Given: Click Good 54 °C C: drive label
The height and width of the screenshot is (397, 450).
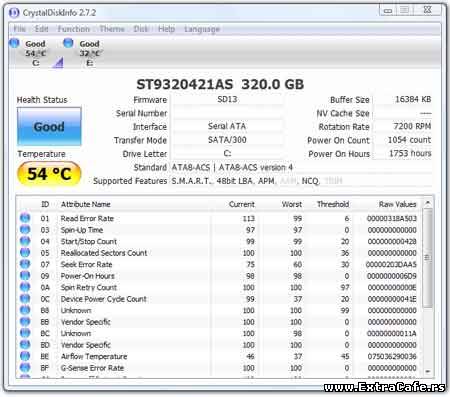Looking at the screenshot, I should (36, 53).
